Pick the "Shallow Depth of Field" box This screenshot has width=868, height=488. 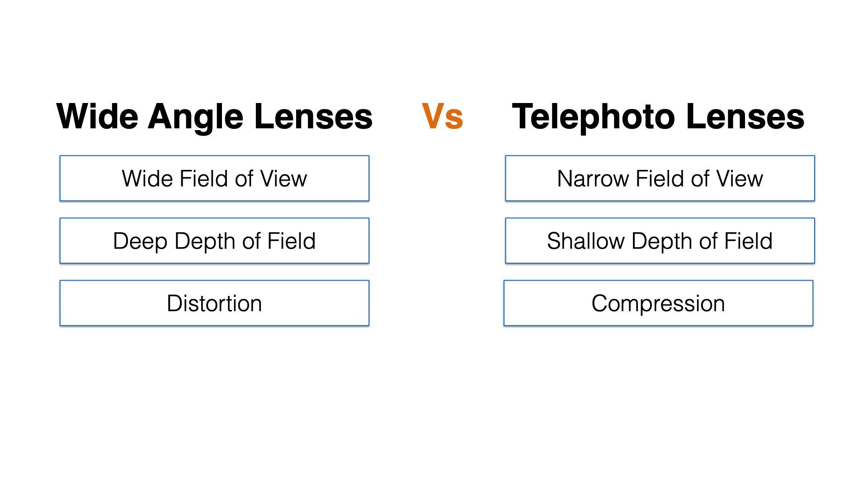[x=660, y=241]
